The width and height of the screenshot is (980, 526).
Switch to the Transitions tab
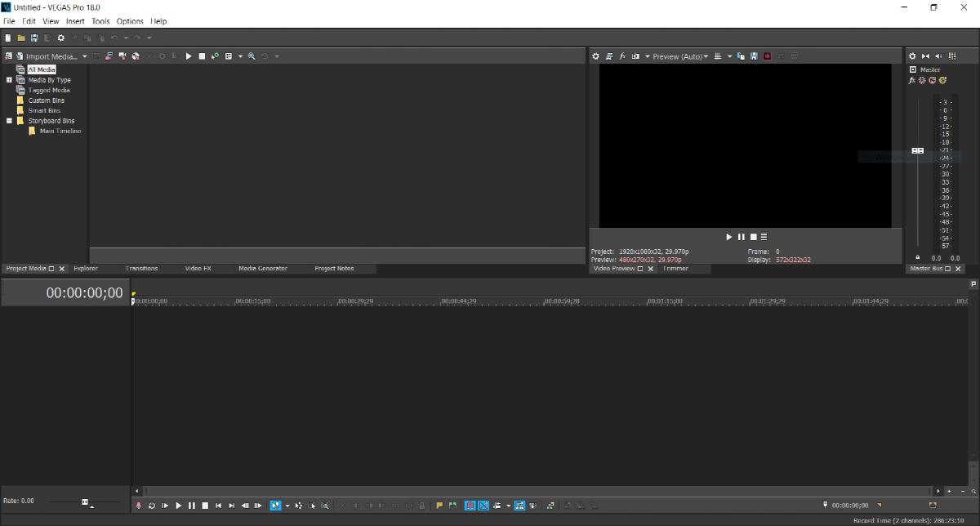click(x=141, y=268)
